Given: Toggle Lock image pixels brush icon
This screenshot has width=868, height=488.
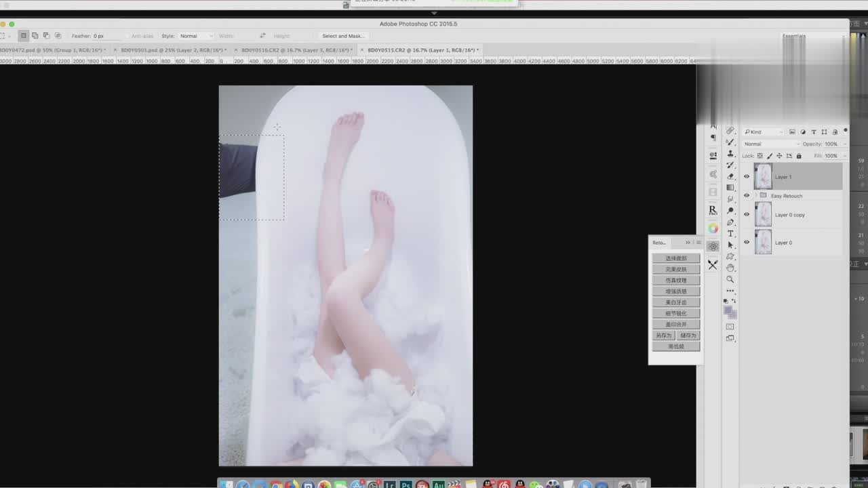Looking at the screenshot, I should click(769, 156).
